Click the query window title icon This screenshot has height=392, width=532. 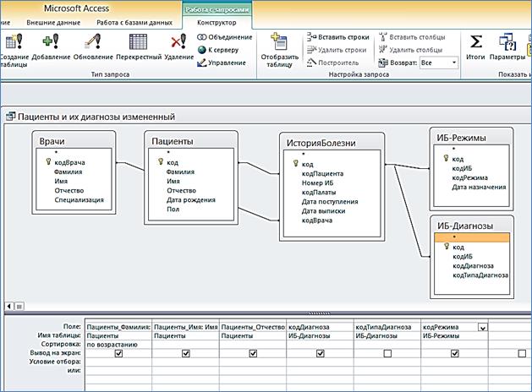[10, 117]
